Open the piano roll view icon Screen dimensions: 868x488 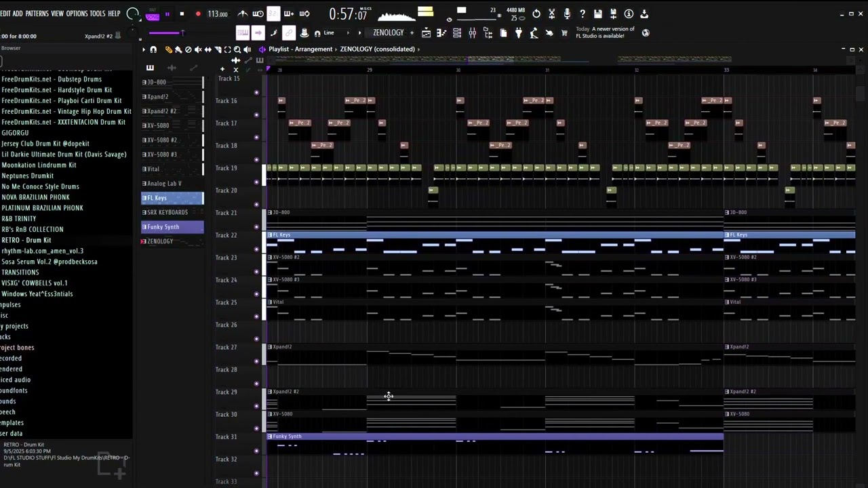click(x=441, y=33)
